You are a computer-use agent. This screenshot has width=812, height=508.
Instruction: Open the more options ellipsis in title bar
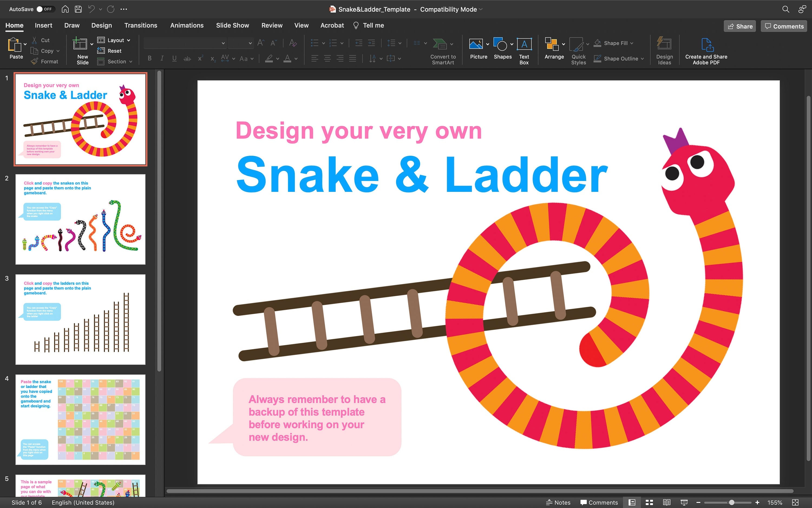pyautogui.click(x=124, y=9)
